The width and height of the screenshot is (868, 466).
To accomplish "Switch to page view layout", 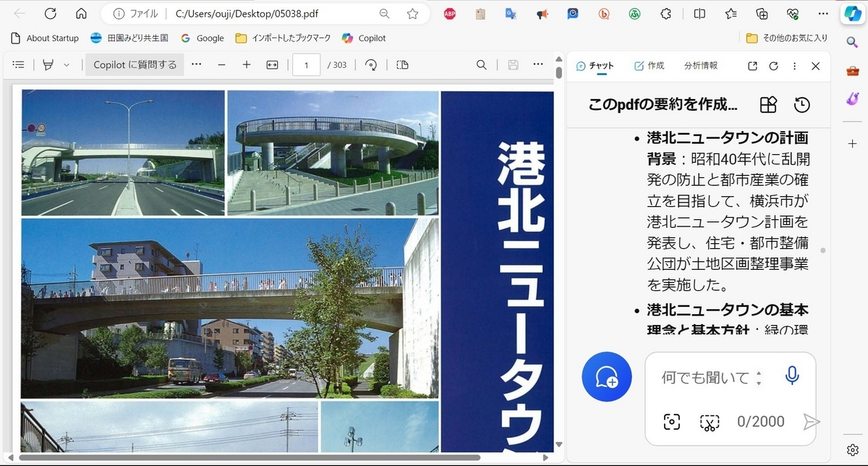I will (x=403, y=64).
